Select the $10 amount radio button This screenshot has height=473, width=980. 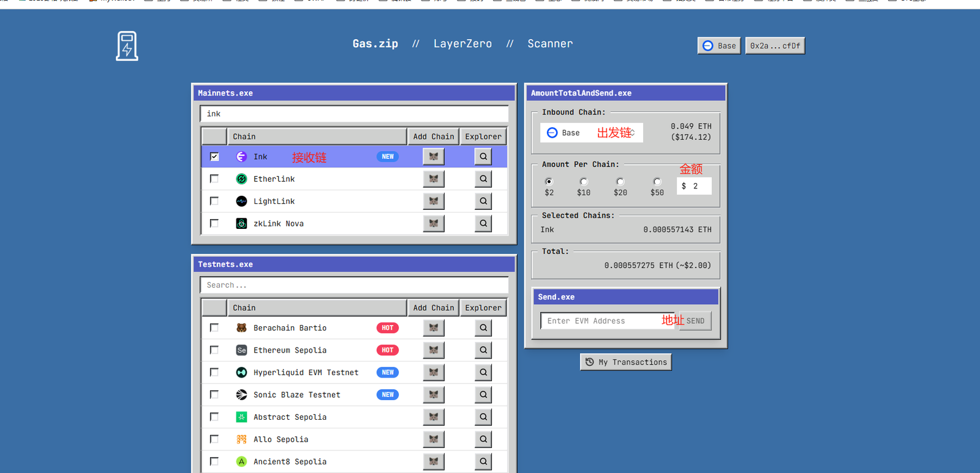coord(584,182)
